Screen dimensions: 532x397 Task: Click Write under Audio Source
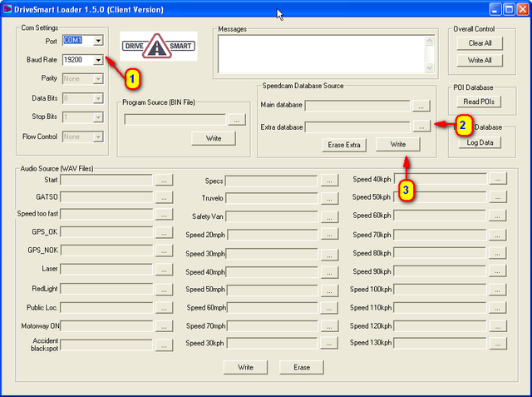coord(245,368)
